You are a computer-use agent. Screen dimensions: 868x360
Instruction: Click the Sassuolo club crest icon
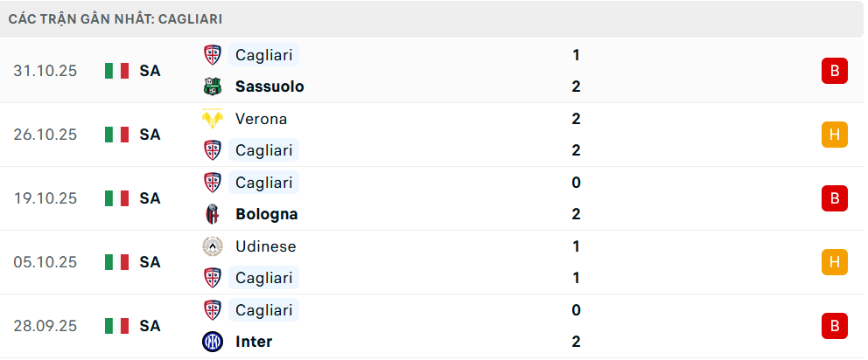212,87
